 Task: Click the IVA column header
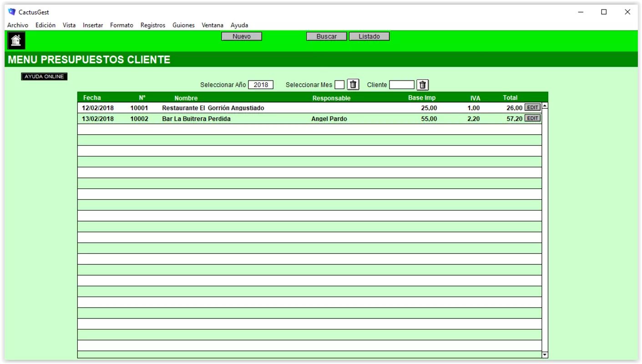click(x=475, y=98)
